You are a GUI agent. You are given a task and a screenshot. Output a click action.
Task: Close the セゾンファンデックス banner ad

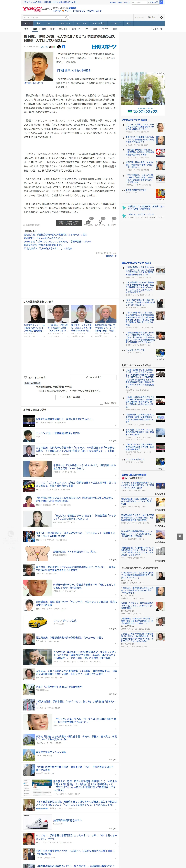[x=164, y=73]
